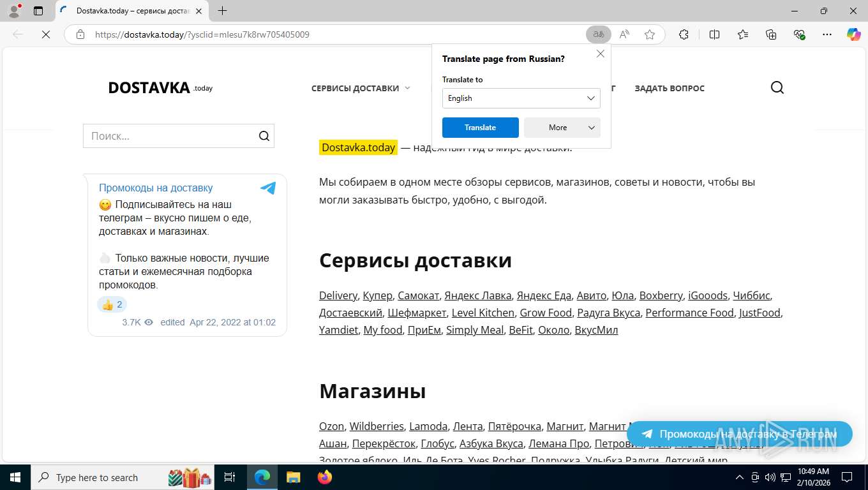Select the Dostavka.today browser tab

pos(131,11)
